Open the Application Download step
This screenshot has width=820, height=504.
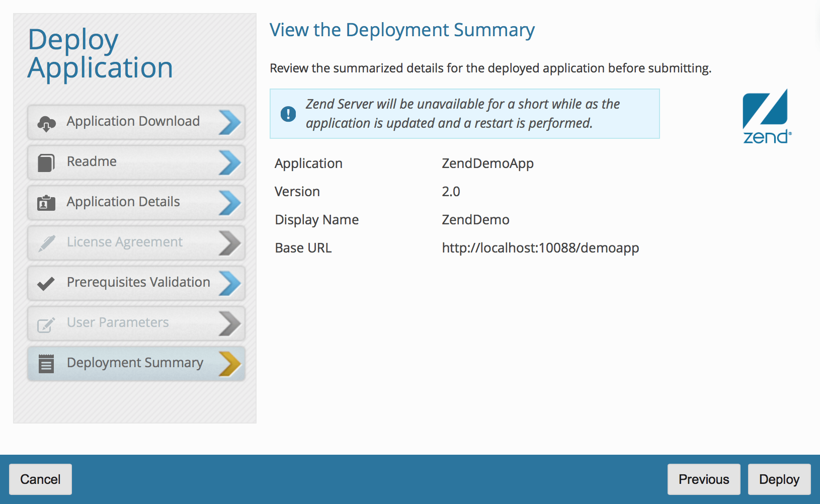136,122
